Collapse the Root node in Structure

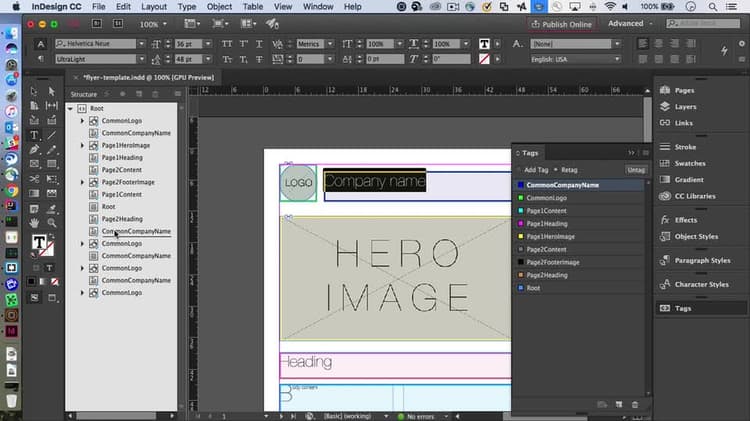point(70,108)
